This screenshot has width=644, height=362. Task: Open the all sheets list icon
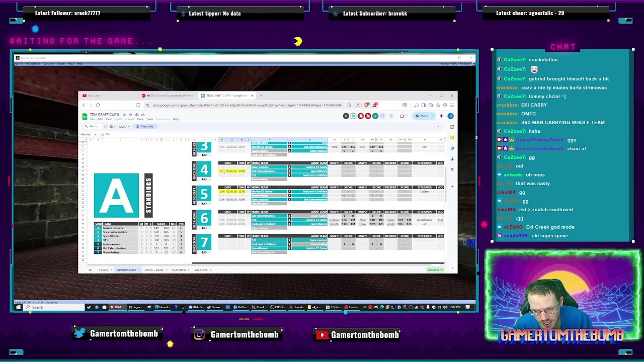90,270
